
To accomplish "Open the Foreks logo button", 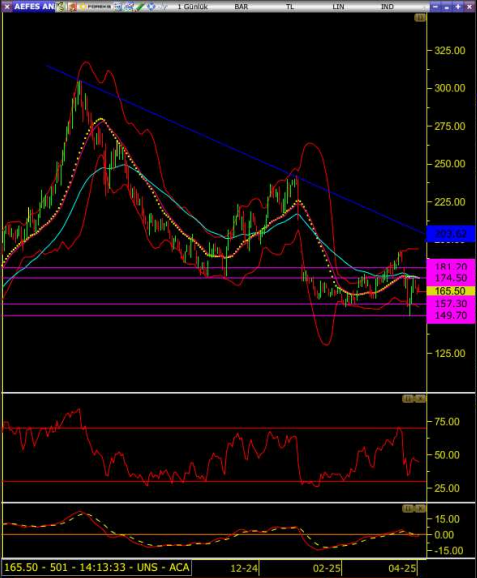I will (x=95, y=7).
